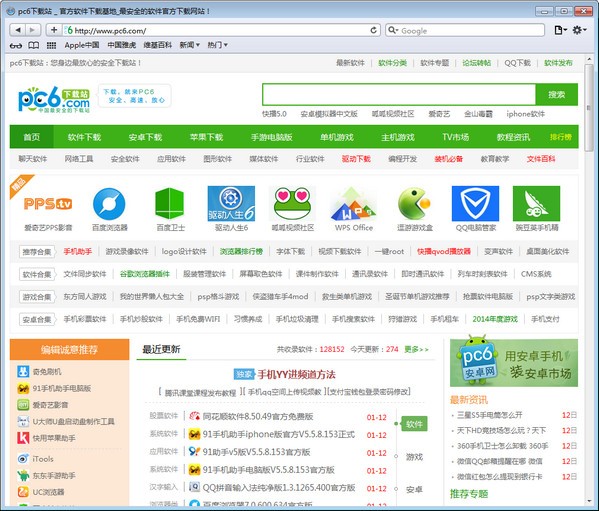599x511 pixels.
Task: Open the 百度浏览器 app icon
Action: click(x=109, y=204)
